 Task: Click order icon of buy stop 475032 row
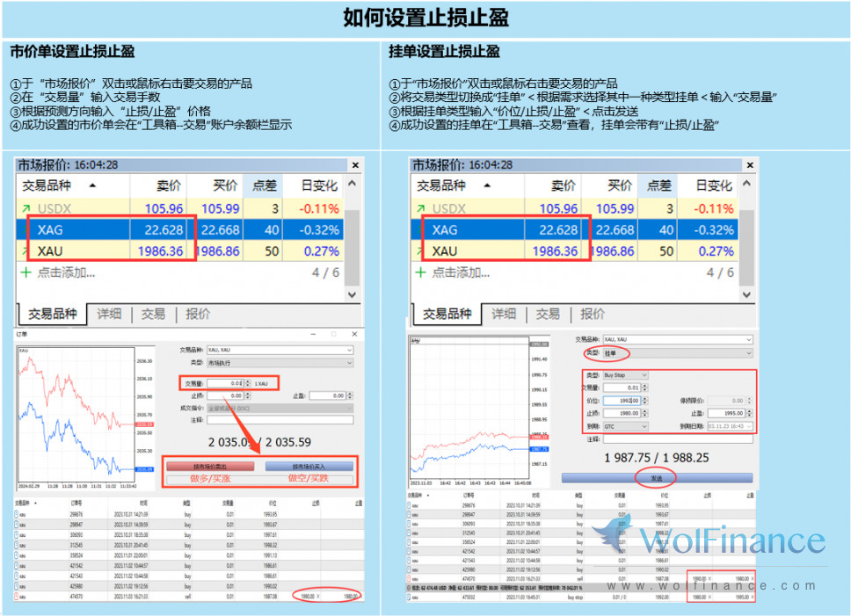tap(409, 597)
